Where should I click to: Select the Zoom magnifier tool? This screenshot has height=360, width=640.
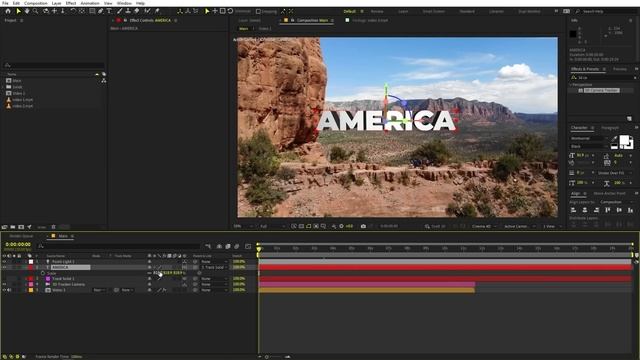[36, 11]
